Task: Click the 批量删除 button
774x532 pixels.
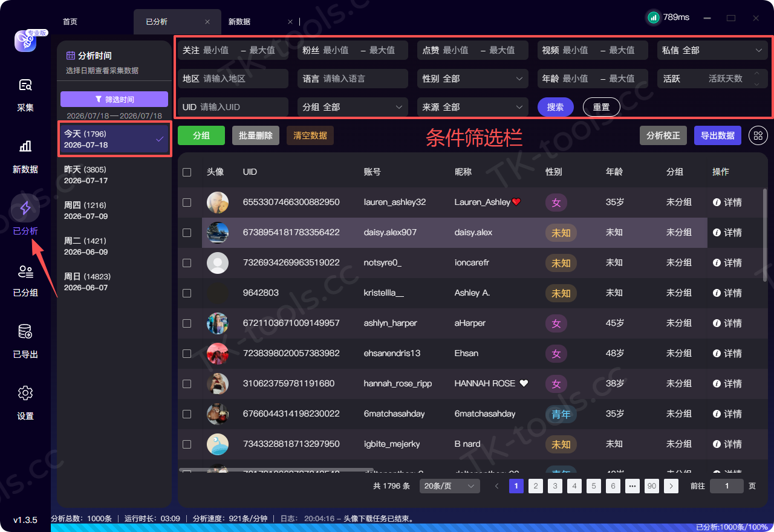Action: click(256, 135)
